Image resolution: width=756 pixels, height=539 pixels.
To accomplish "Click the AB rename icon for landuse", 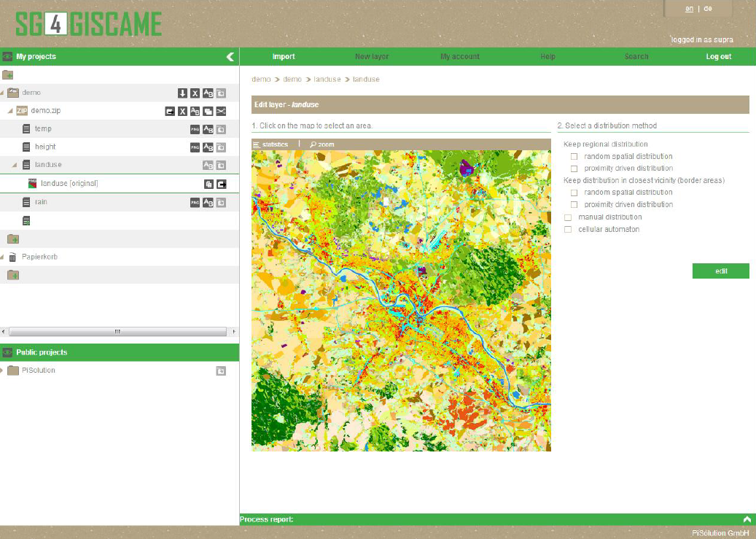I will click(208, 166).
